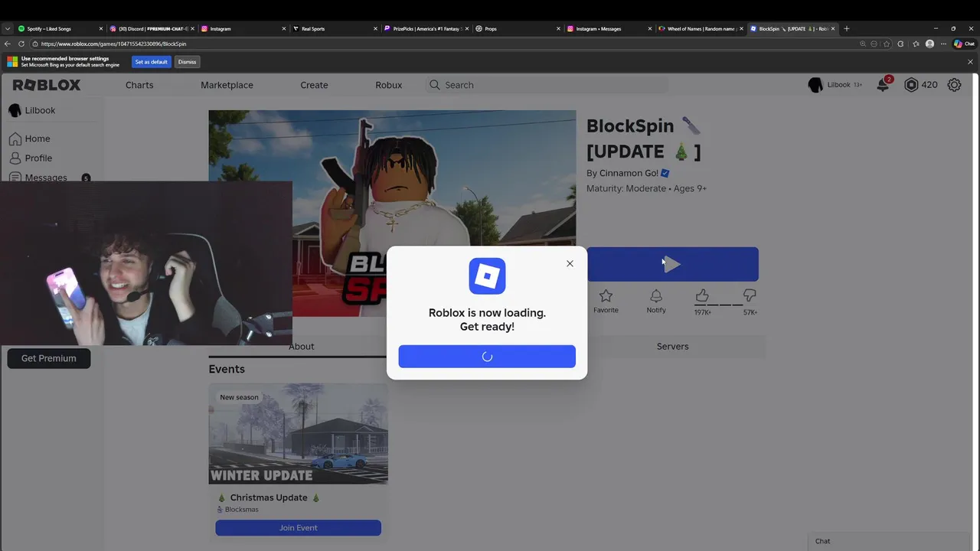
Task: Open a new browser tab
Action: [846, 28]
